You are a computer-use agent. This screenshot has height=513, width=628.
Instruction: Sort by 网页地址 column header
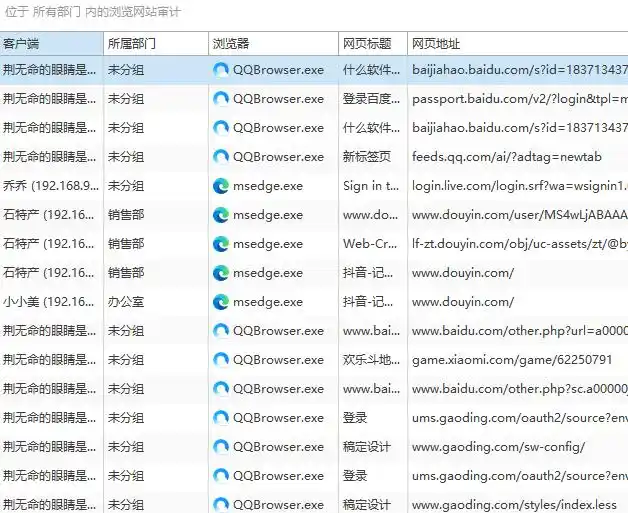coord(518,44)
